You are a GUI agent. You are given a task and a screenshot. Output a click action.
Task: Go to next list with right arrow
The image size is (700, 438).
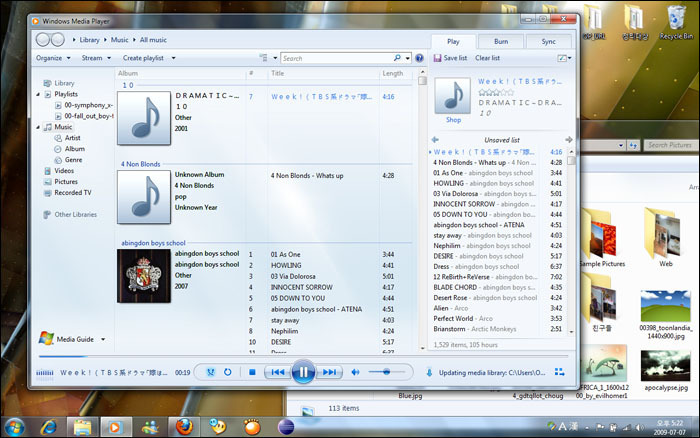point(568,140)
